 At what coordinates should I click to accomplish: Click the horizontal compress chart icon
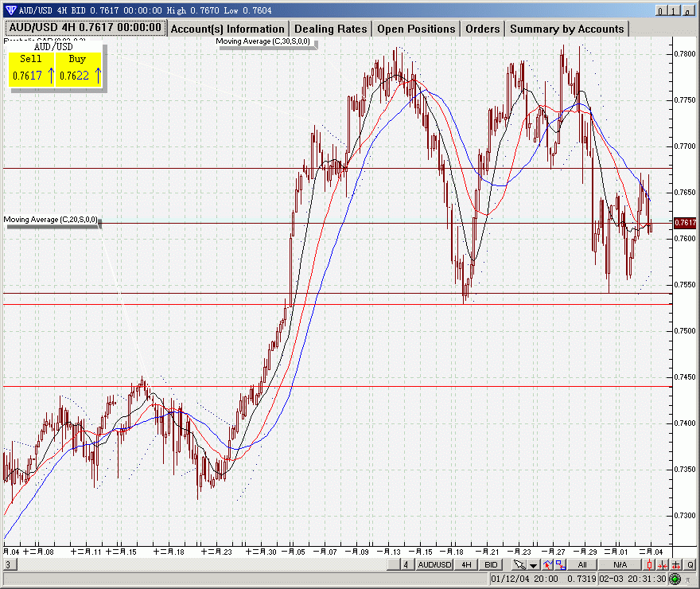pos(663,565)
